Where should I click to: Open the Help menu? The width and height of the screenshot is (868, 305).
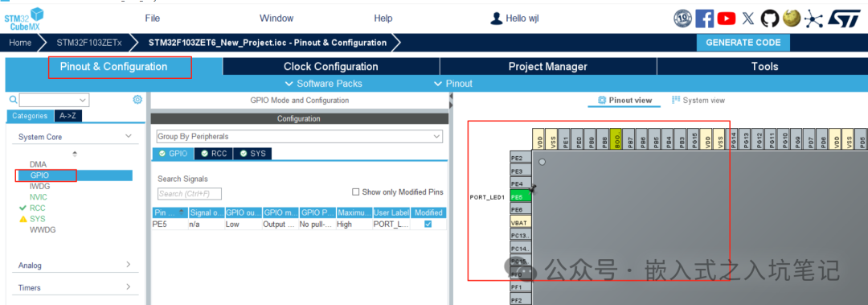pyautogui.click(x=383, y=19)
